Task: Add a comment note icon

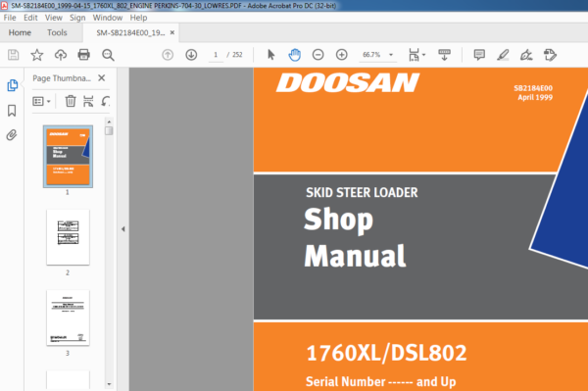Action: click(479, 55)
